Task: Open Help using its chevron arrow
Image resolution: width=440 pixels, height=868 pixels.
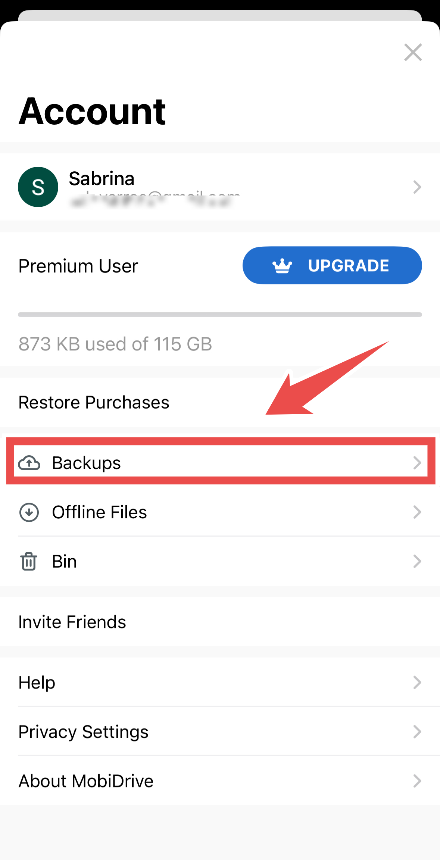Action: 417,682
